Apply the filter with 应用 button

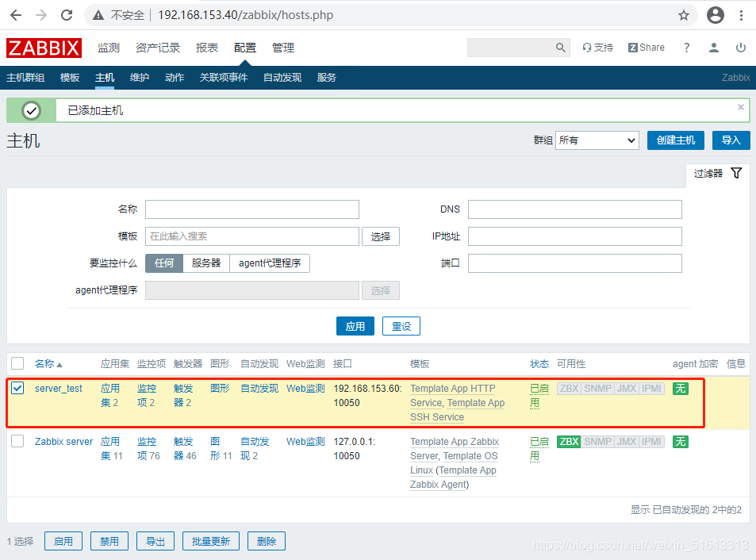pos(355,326)
